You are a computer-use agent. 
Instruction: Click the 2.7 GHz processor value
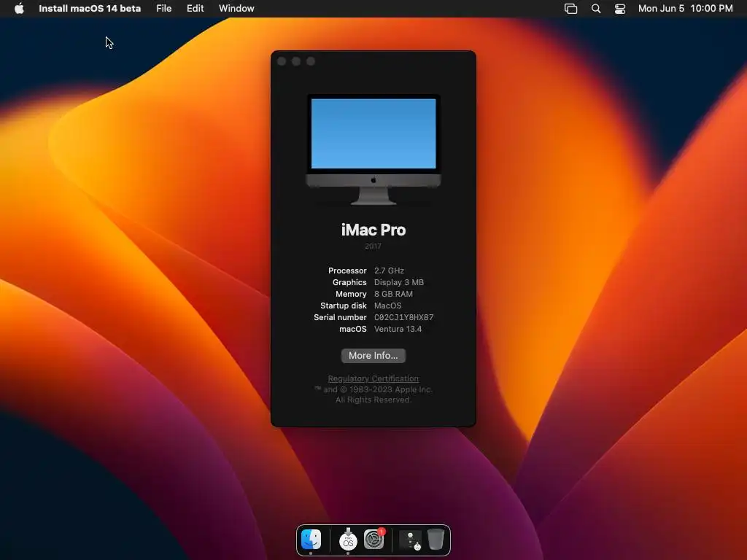tap(389, 271)
